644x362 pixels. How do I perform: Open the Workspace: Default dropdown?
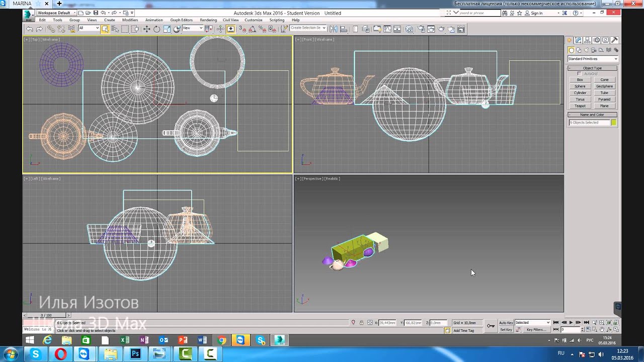pos(56,13)
